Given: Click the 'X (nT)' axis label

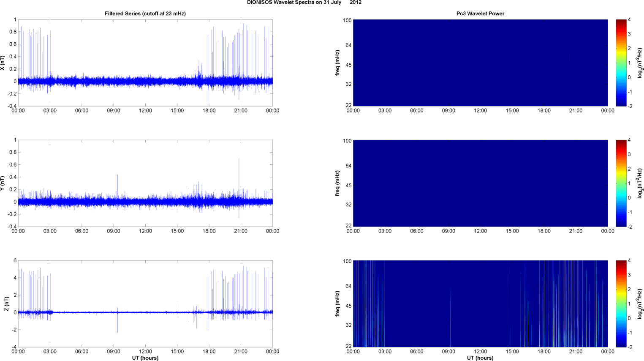Looking at the screenshot, I should pos(3,63).
